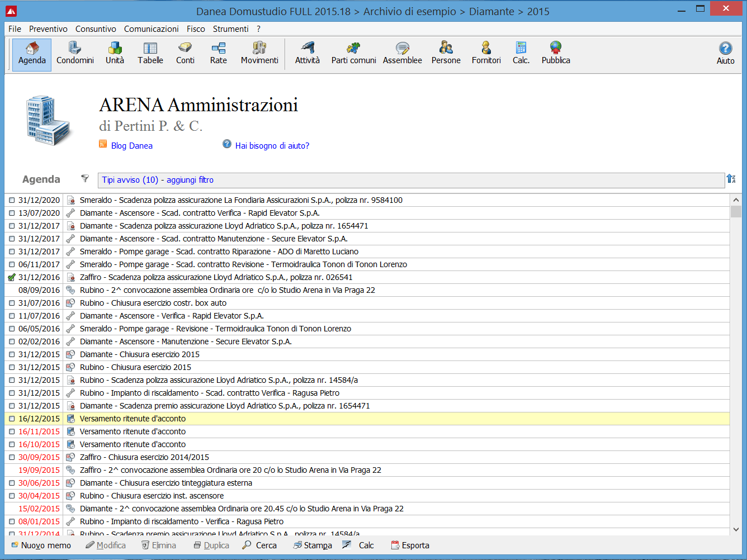Click the filter funnel icon beside Agenda
The height and width of the screenshot is (560, 747).
85,178
